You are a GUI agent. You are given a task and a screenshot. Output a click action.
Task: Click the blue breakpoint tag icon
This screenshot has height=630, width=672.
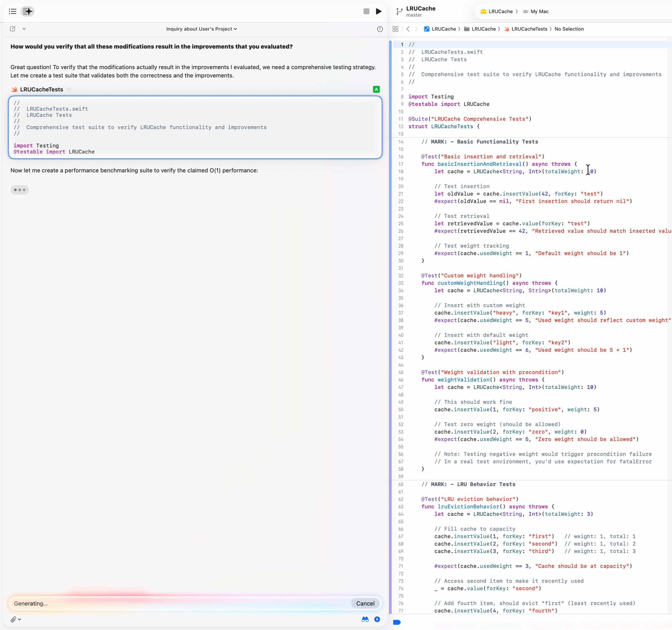(397, 622)
